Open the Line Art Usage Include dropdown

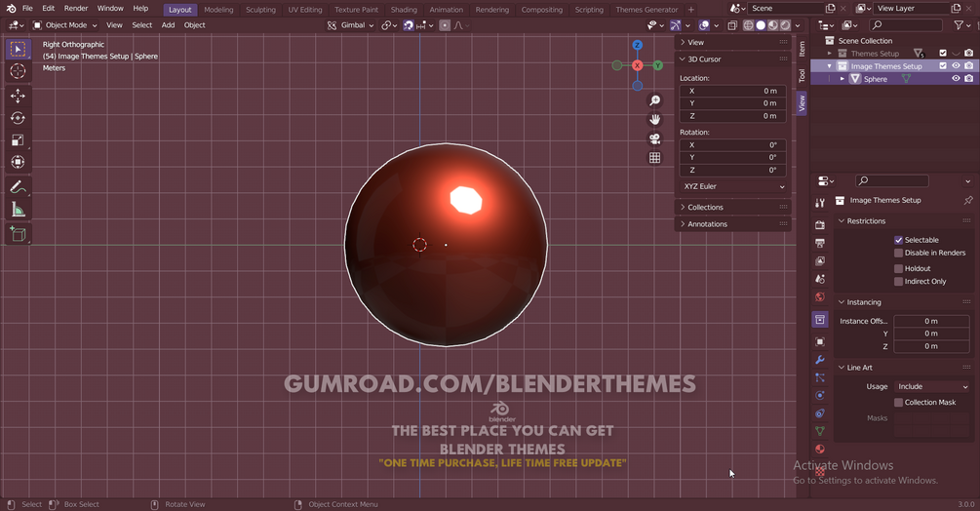point(930,387)
